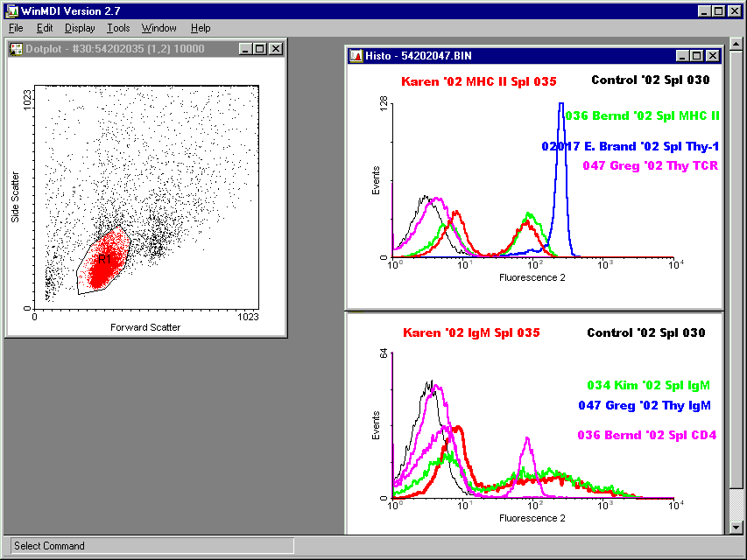747x560 pixels.
Task: Open the Help menu
Action: pyautogui.click(x=201, y=28)
